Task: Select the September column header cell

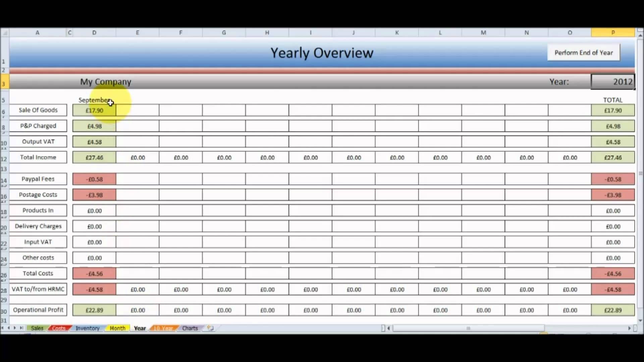Action: pos(94,100)
